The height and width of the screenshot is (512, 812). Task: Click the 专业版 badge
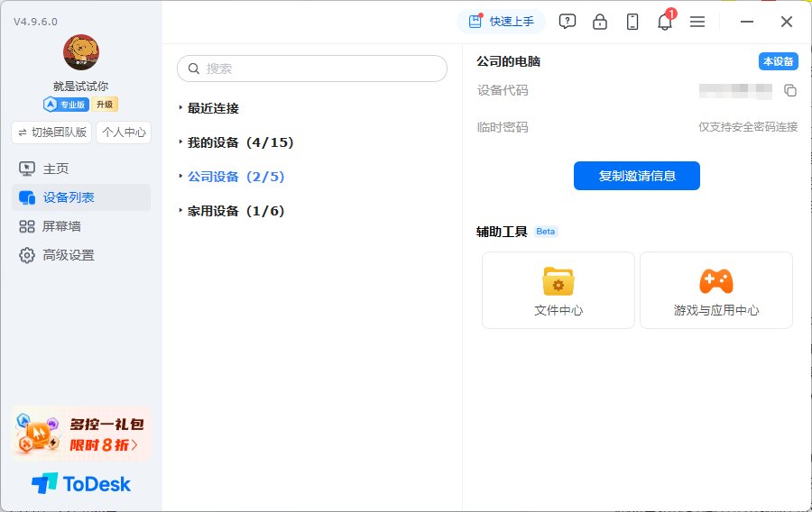66,105
